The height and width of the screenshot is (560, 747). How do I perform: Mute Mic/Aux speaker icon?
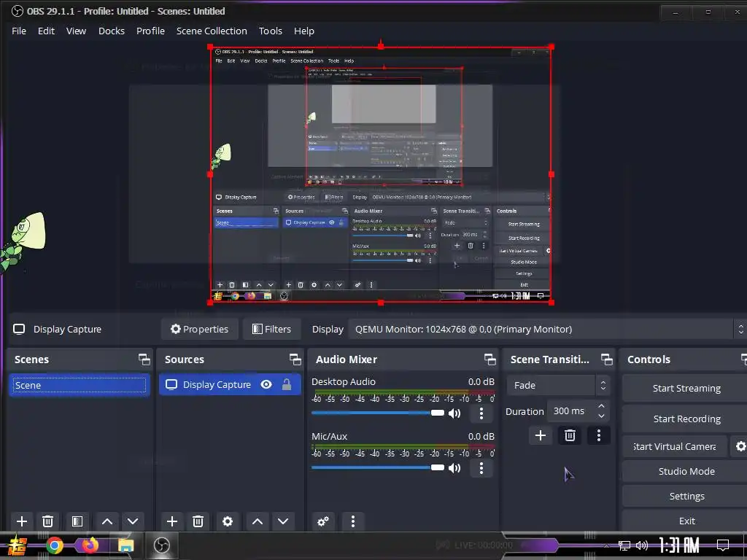[454, 468]
